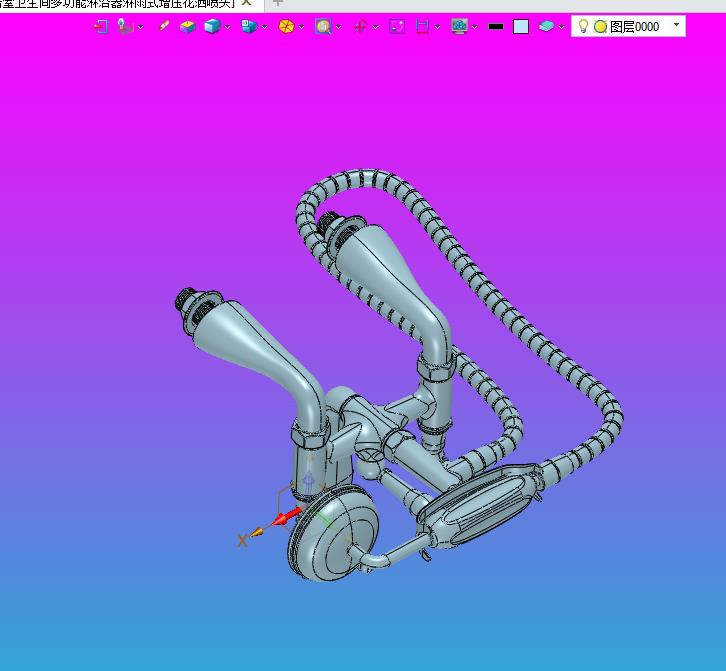Expand the blue cube display mode dropdown arrow

pyautogui.click(x=228, y=27)
